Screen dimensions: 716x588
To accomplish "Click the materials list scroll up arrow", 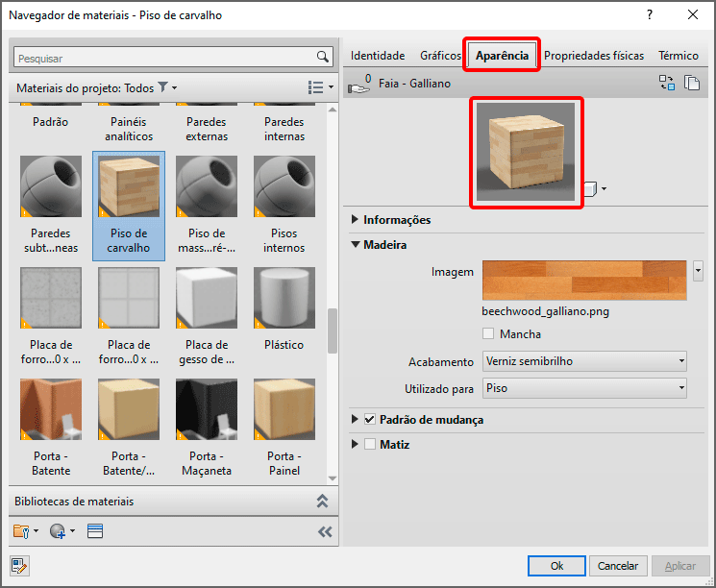I will tap(333, 110).
